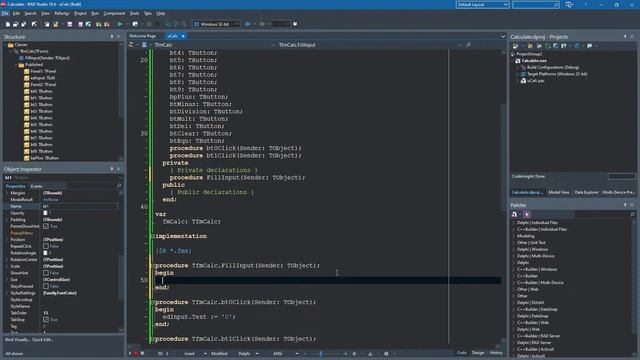Open the File menu
640x360 pixels.
(x=5, y=13)
